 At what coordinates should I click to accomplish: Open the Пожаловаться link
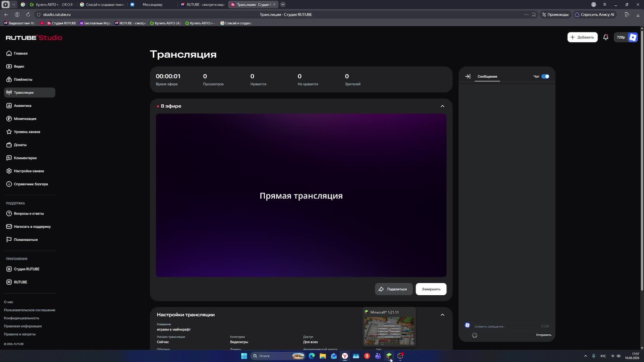tap(30, 240)
